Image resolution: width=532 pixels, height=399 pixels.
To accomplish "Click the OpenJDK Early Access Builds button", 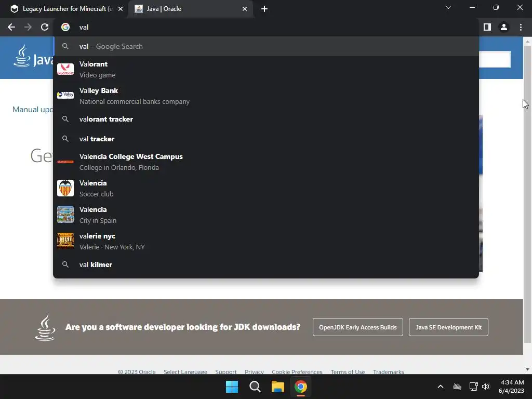I will (x=357, y=327).
